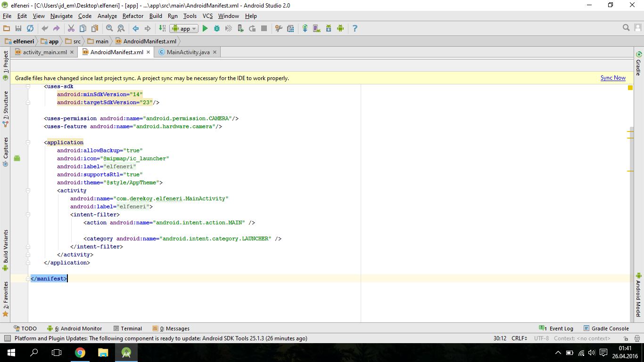The width and height of the screenshot is (644, 362).
Task: Click the Save All floppy icon
Action: pyautogui.click(x=18, y=29)
